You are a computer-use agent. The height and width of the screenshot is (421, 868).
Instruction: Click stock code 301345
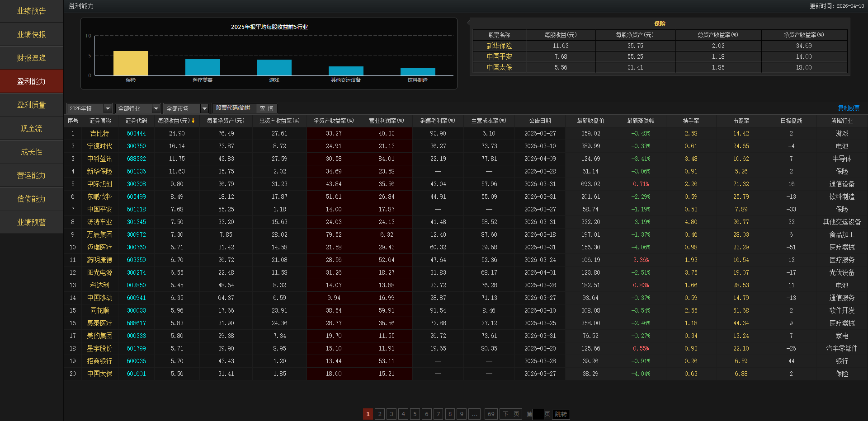click(x=136, y=222)
